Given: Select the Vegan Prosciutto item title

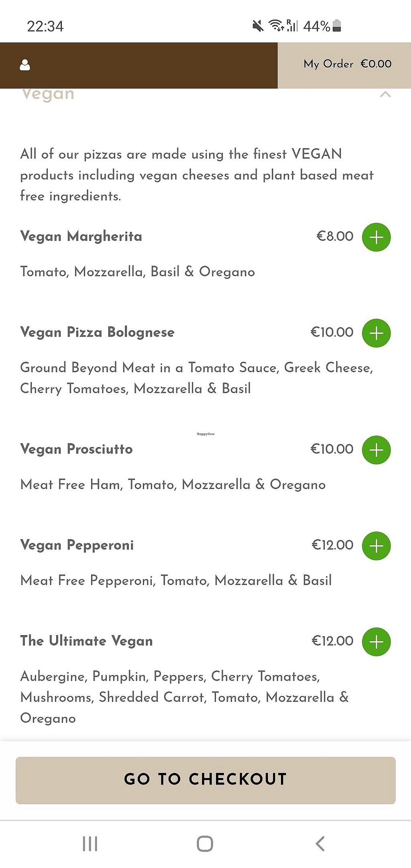Looking at the screenshot, I should (76, 449).
